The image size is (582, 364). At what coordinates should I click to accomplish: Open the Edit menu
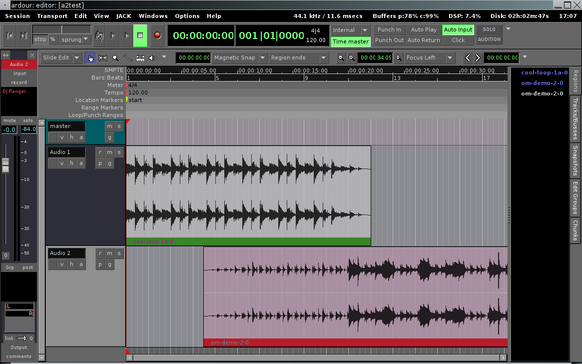[81, 16]
